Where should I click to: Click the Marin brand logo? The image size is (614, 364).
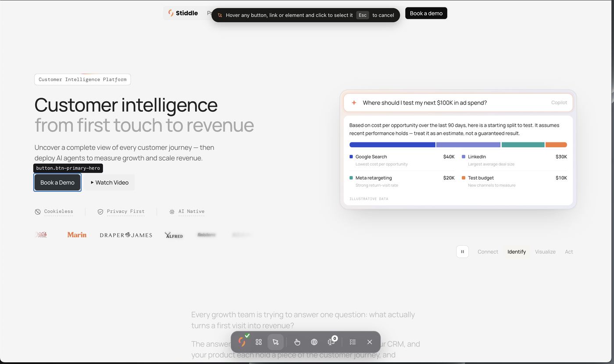point(77,235)
